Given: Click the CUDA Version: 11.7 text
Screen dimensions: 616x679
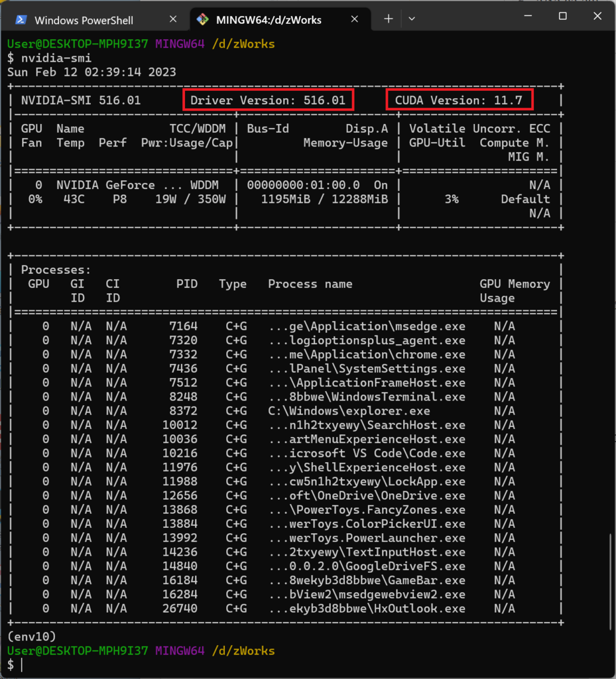Looking at the screenshot, I should point(458,101).
